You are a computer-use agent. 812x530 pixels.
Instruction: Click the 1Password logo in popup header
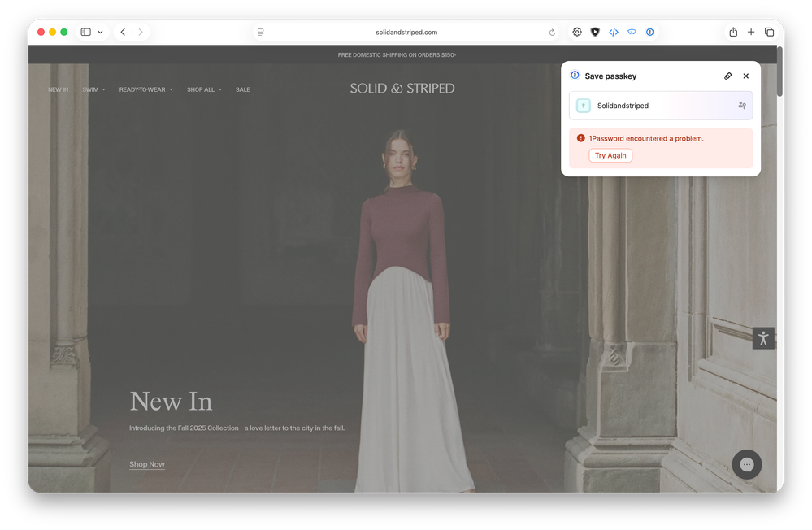click(x=575, y=76)
